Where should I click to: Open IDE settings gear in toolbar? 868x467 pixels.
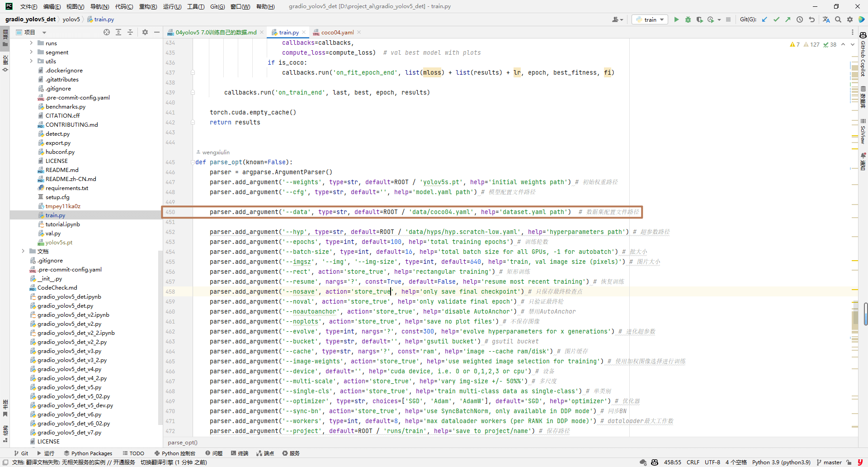pos(850,19)
